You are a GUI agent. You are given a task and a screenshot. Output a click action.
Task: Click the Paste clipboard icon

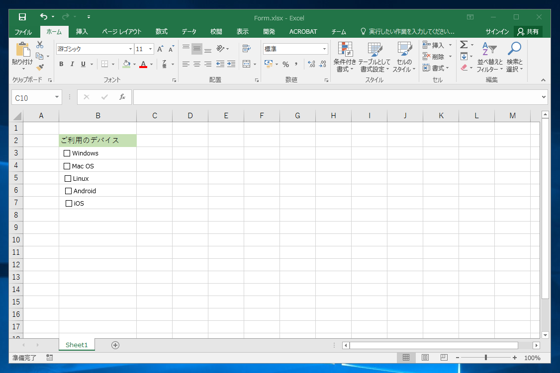tap(23, 49)
